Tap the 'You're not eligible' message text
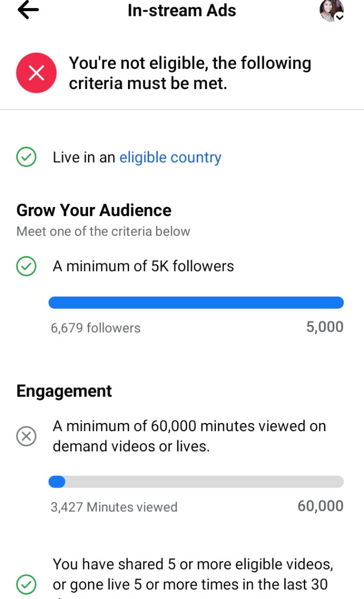This screenshot has height=599, width=364. point(190,73)
